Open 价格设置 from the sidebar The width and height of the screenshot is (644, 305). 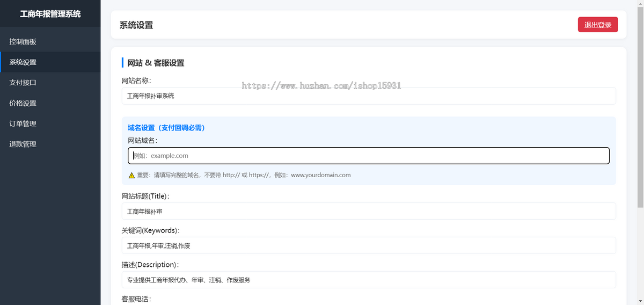[50, 103]
